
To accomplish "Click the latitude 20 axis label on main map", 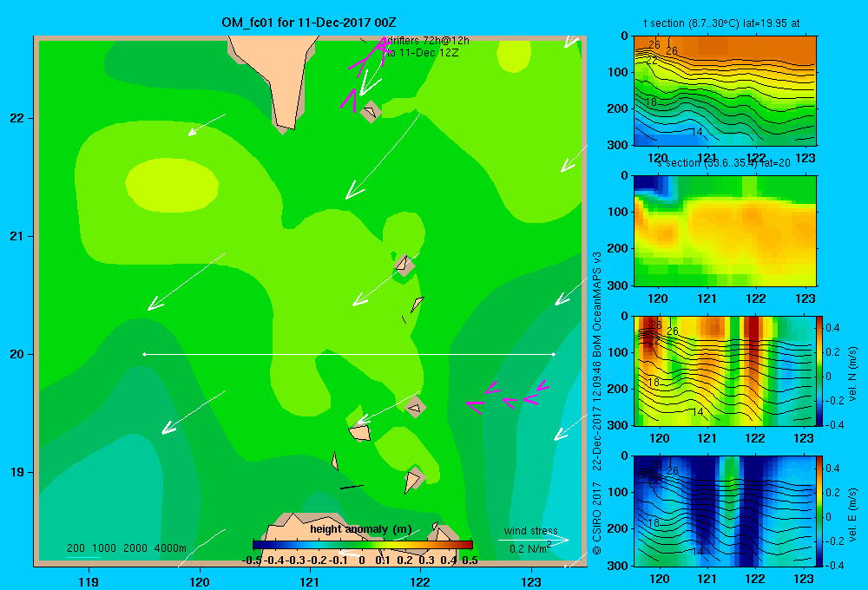I will point(16,354).
